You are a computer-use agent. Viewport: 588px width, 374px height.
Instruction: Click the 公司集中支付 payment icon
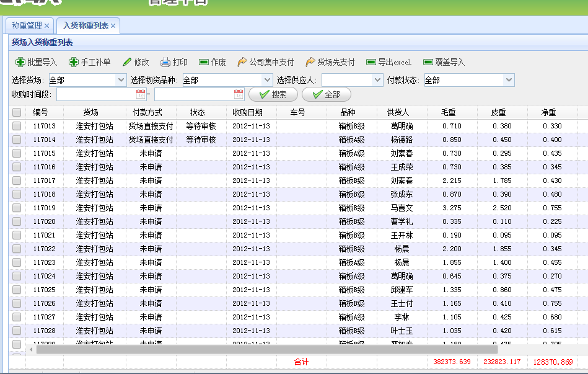click(x=242, y=62)
